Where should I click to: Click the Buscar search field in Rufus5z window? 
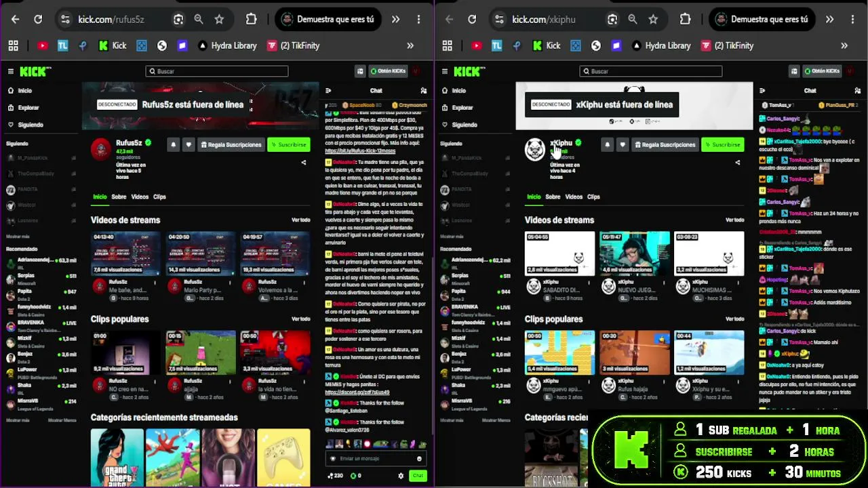click(x=217, y=71)
